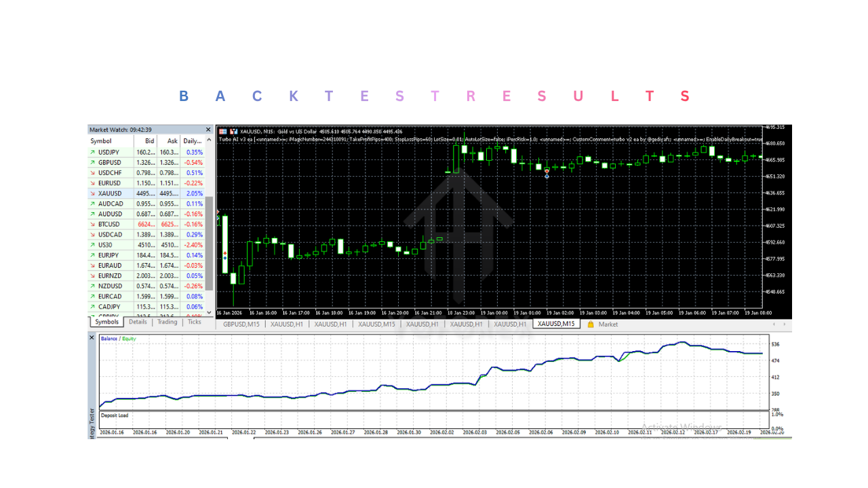Screen dimensions: 868x488
Task: Close the Market Watch panel
Action: tap(208, 129)
